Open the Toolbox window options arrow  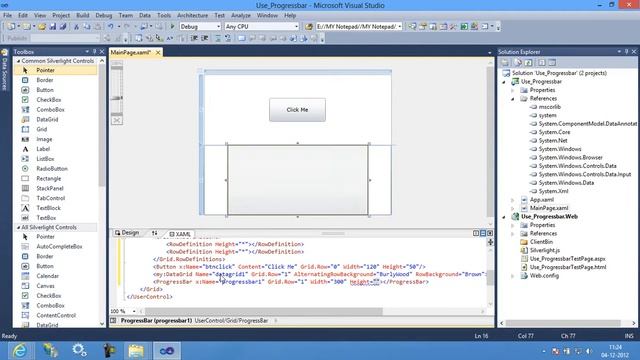coord(87,51)
